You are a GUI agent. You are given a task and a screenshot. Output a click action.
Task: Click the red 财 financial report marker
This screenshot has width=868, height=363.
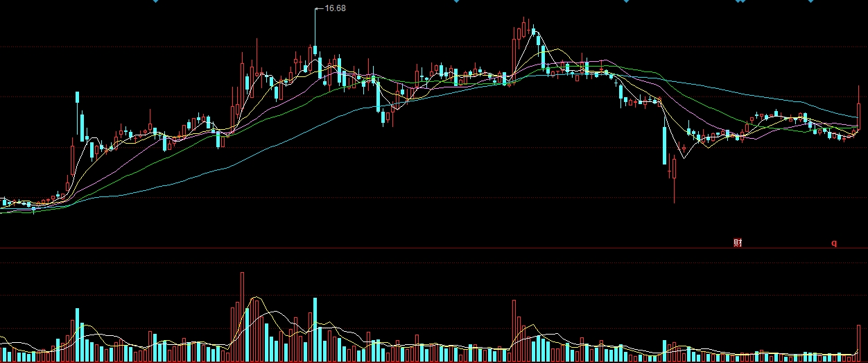(x=738, y=243)
